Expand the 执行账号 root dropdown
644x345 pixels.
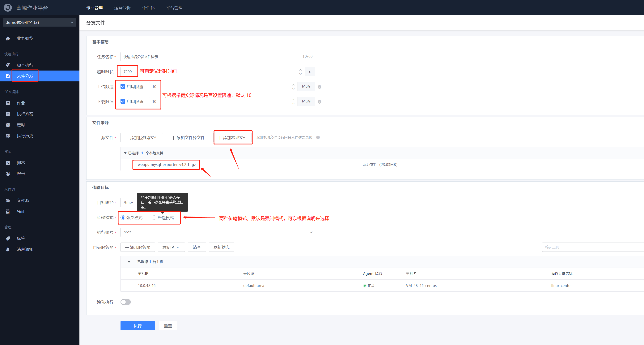pyautogui.click(x=218, y=232)
